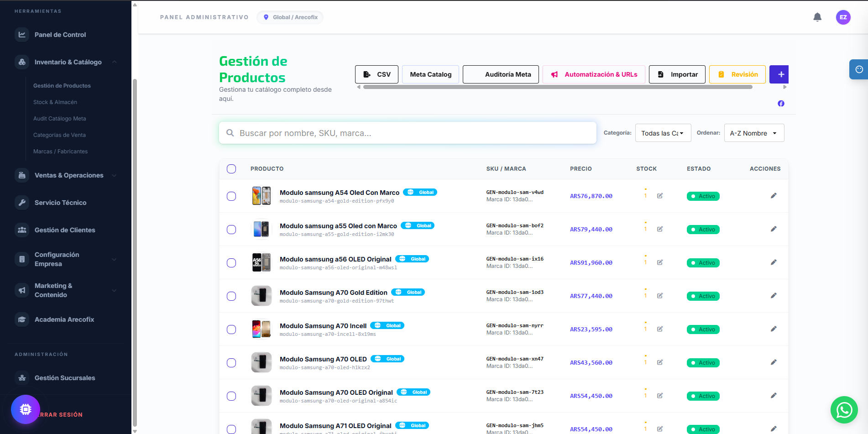
Task: Click Activo status of Modulo samsung A54
Action: [x=703, y=196]
